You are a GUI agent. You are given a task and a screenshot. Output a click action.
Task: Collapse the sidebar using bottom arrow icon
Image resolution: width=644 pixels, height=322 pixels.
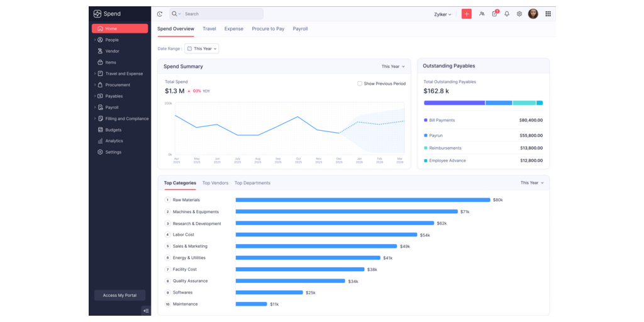point(146,310)
